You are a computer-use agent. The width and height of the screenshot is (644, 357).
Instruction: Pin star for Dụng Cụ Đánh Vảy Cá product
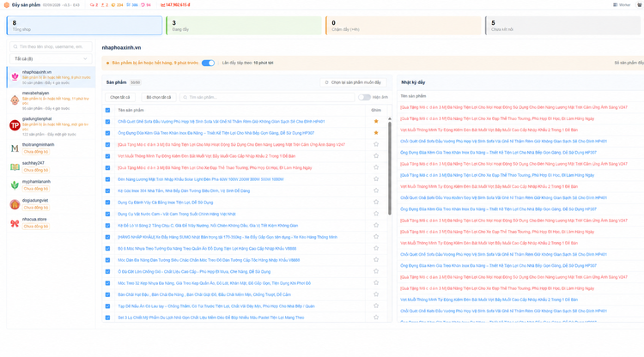(x=376, y=202)
